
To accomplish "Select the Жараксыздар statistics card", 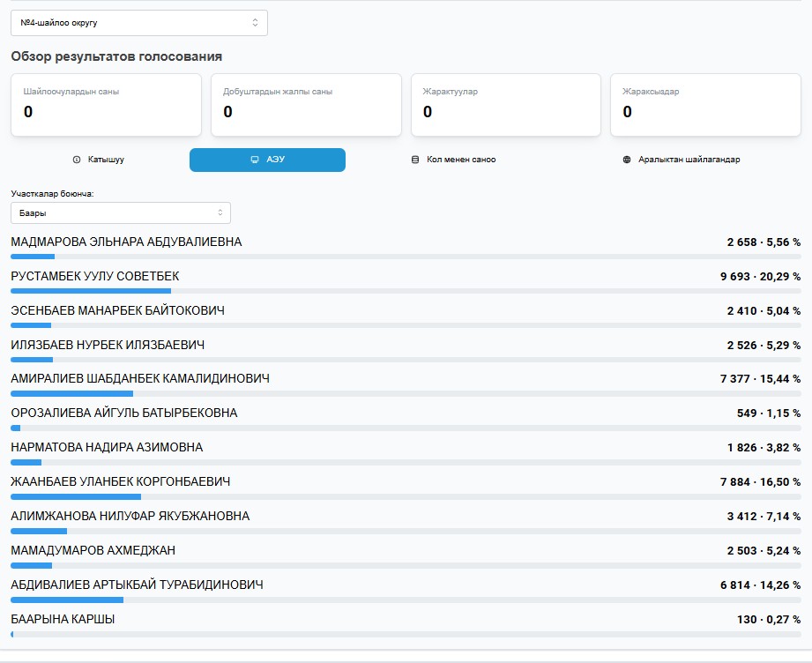I will coord(705,105).
